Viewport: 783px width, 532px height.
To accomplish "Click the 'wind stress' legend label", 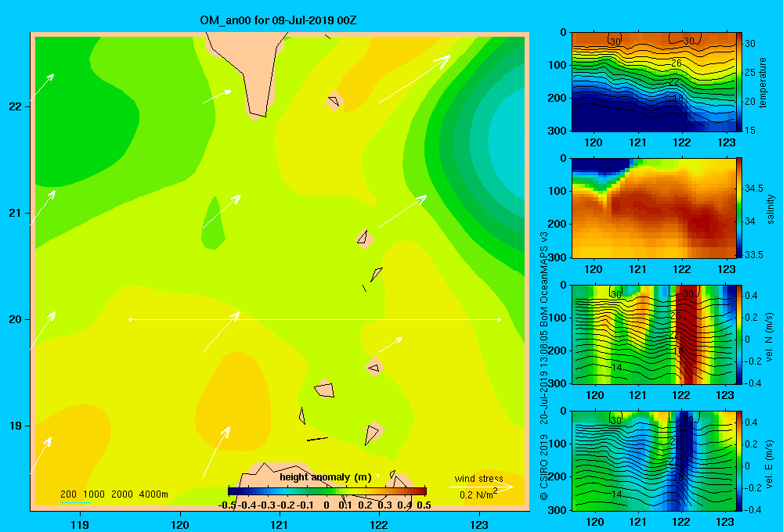I will [x=478, y=479].
